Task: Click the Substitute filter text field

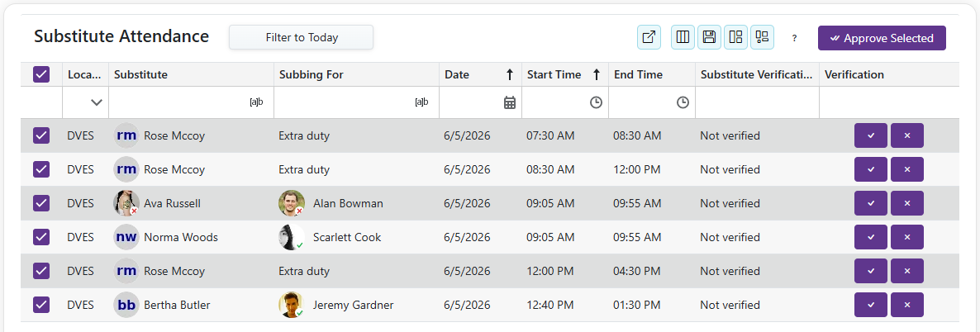Action: coord(179,102)
